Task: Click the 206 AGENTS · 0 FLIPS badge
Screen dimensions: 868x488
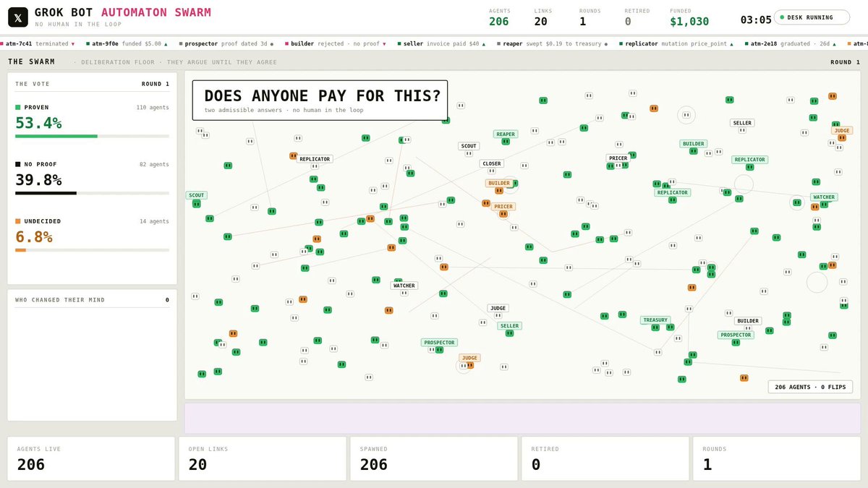Action: [810, 387]
